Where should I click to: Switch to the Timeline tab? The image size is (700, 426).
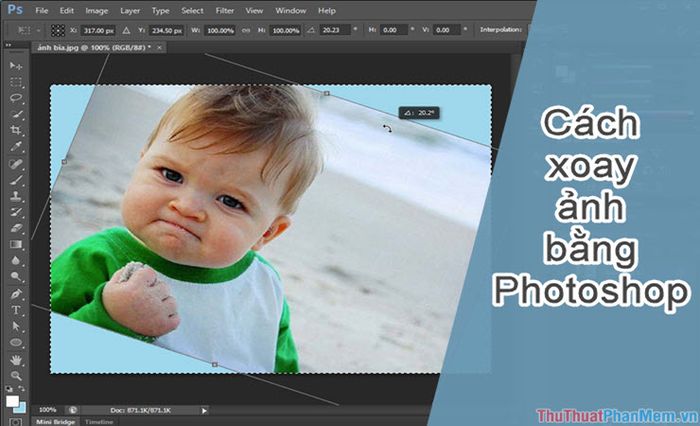click(98, 422)
